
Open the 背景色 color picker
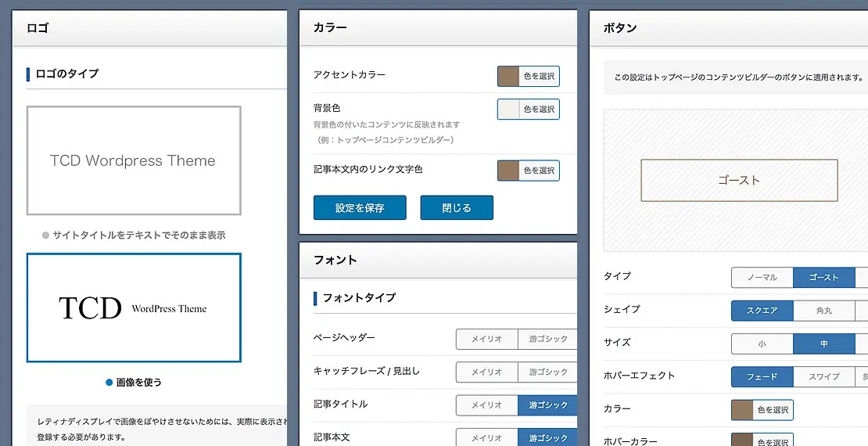point(529,110)
